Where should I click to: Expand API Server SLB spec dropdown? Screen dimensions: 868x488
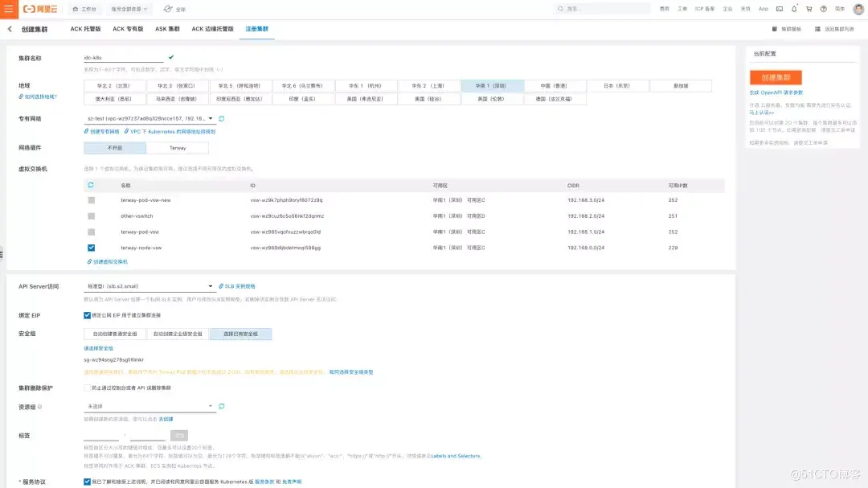point(149,286)
